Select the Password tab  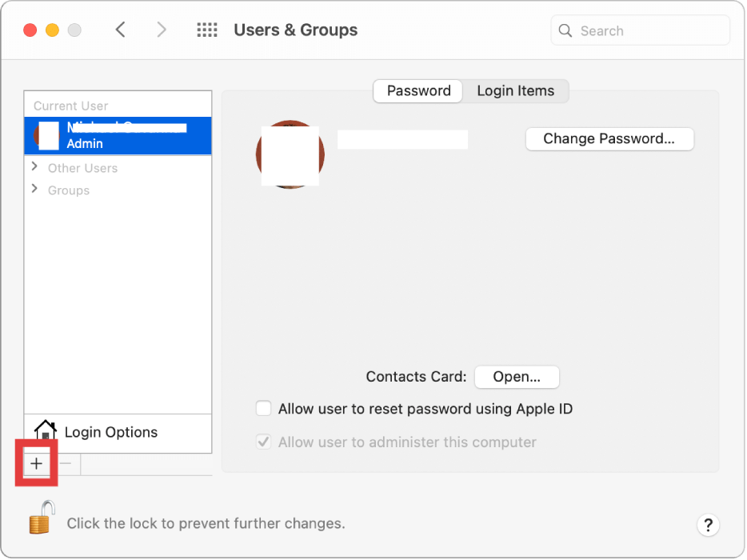click(417, 90)
